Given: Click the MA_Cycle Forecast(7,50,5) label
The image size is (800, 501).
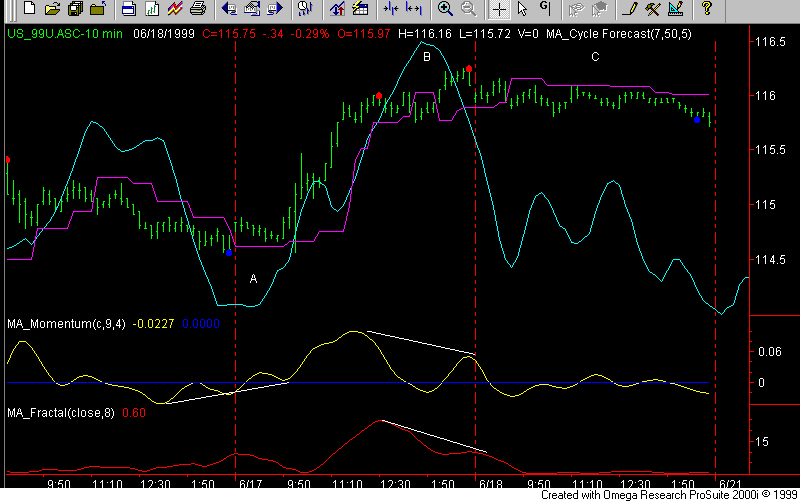Looking at the screenshot, I should pos(615,32).
